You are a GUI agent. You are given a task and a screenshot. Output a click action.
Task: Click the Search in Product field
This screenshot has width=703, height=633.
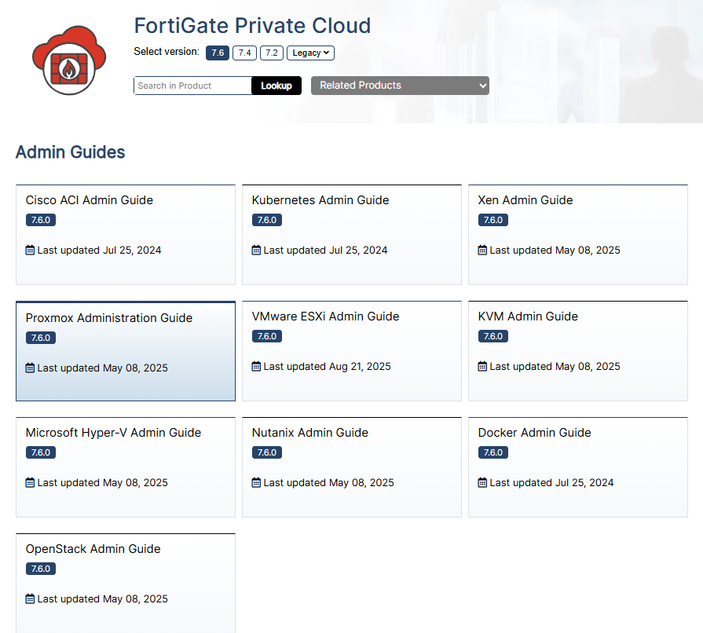tap(192, 86)
